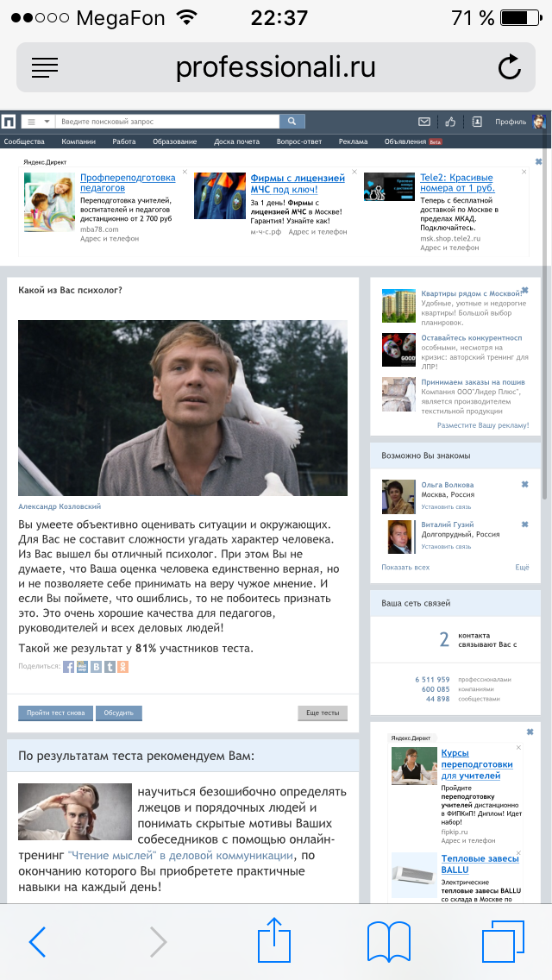This screenshot has height=980, width=552.
Task: Click the magnifier search button
Action: [292, 122]
